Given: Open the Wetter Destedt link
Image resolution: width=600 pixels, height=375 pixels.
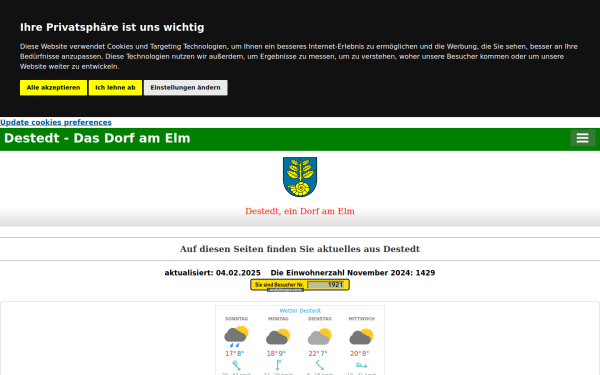Looking at the screenshot, I should 300,311.
